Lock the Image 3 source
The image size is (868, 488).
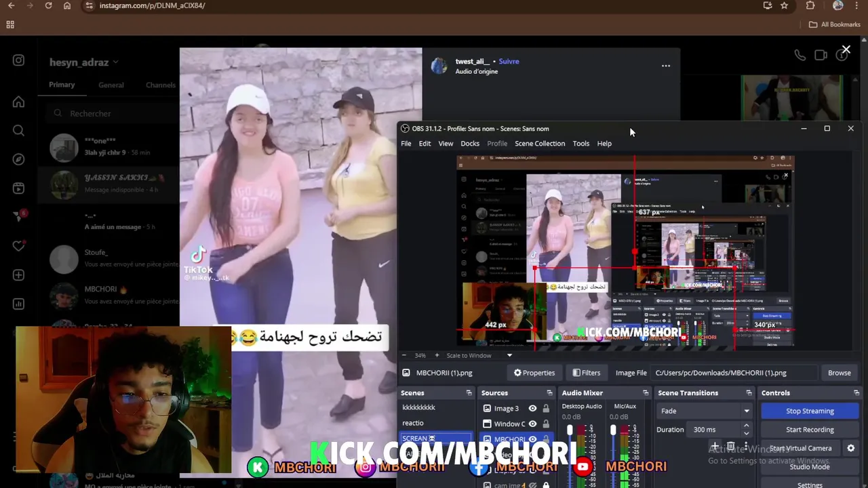tap(545, 409)
